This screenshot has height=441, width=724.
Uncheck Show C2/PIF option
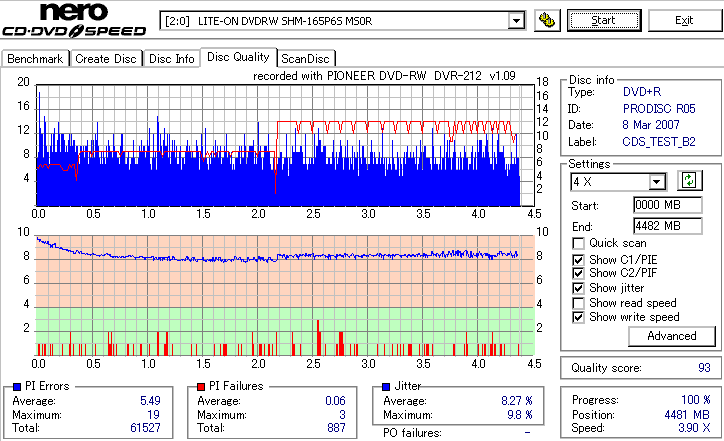coord(578,273)
